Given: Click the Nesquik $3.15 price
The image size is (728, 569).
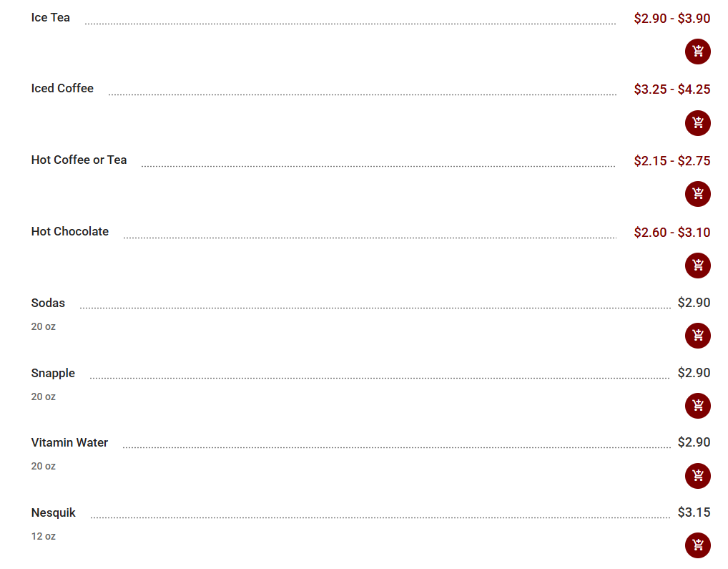Looking at the screenshot, I should [694, 512].
